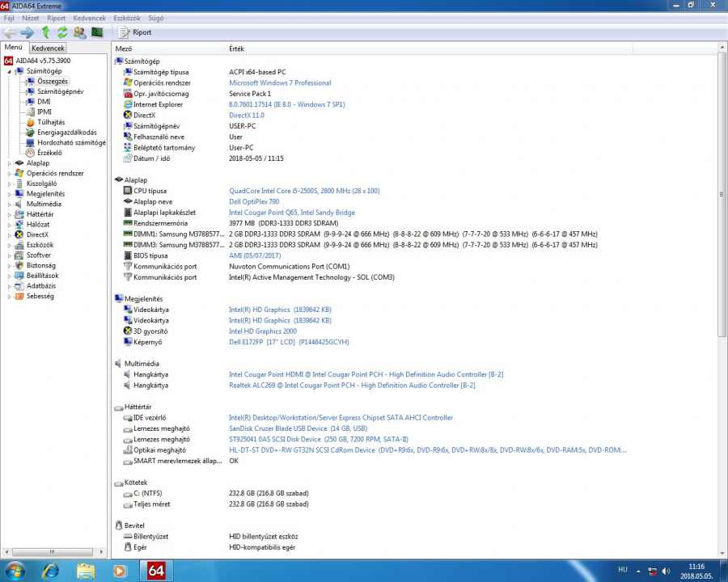Click the Biztonság shield icon
The width and height of the screenshot is (728, 582).
click(x=19, y=265)
